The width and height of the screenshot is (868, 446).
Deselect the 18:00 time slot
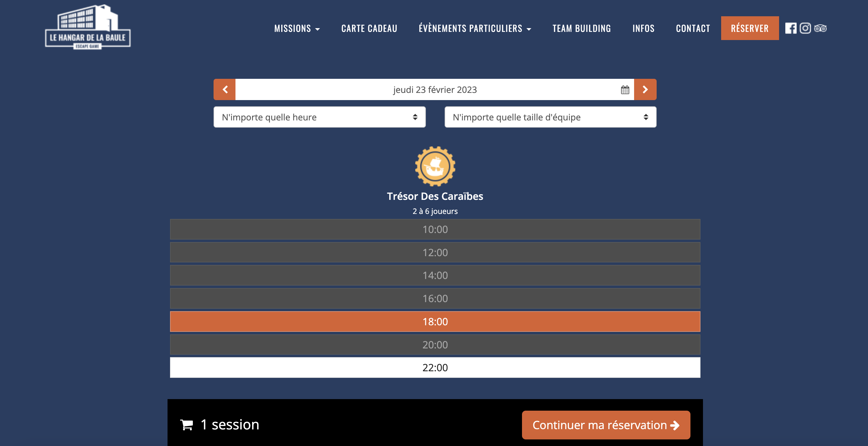435,322
